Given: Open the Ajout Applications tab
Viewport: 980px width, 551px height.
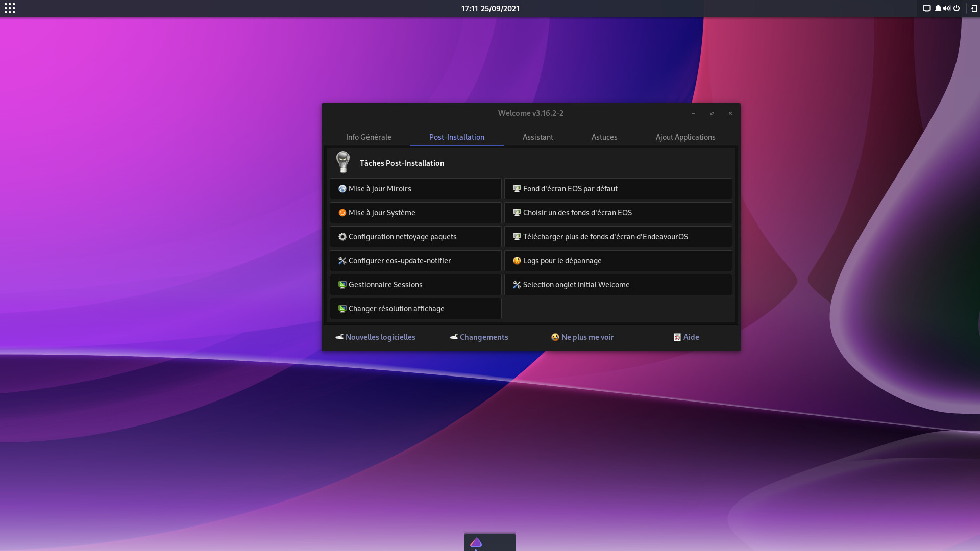Looking at the screenshot, I should (685, 137).
